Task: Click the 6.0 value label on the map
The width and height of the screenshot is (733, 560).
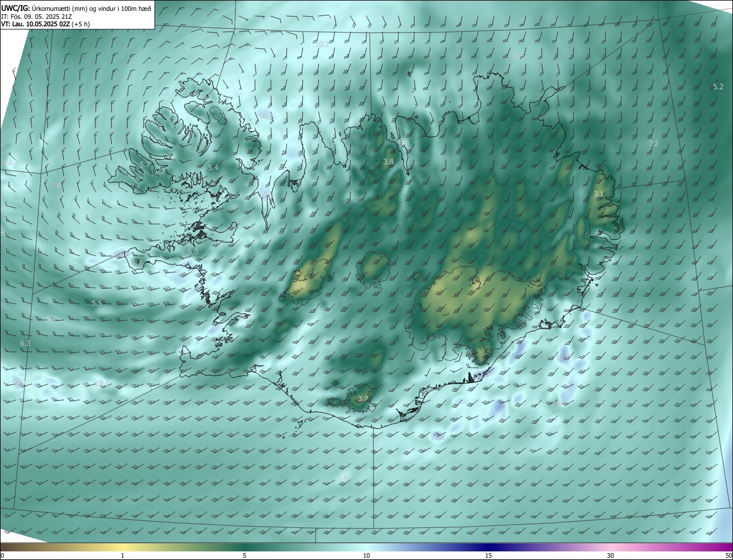Action: 193,251
